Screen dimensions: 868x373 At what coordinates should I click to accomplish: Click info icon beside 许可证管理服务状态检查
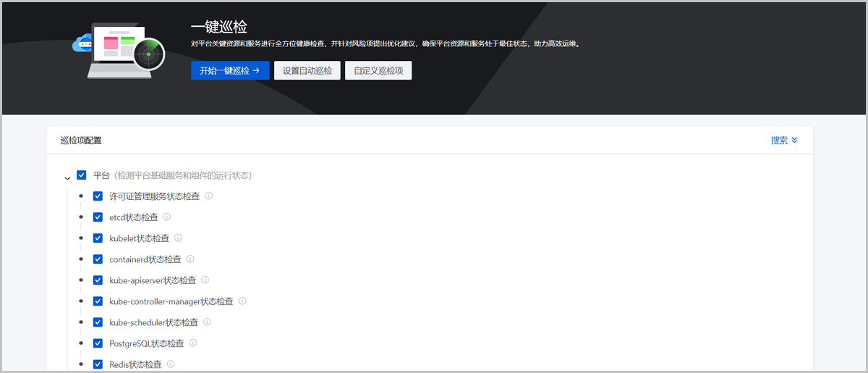point(209,196)
